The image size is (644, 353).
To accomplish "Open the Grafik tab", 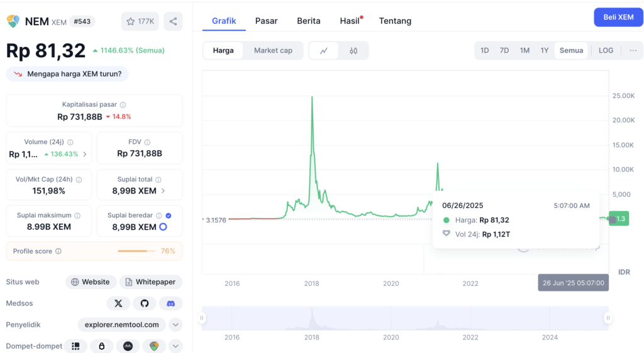I will click(224, 21).
